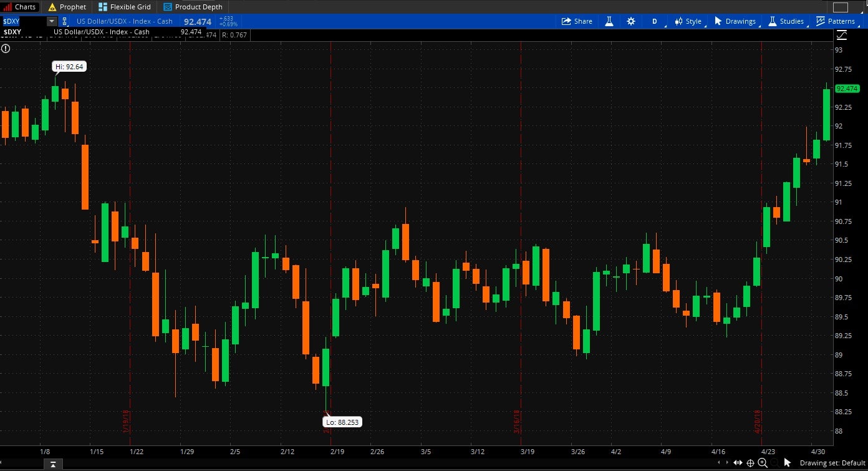Click the Drawing set: Default label

click(832, 463)
